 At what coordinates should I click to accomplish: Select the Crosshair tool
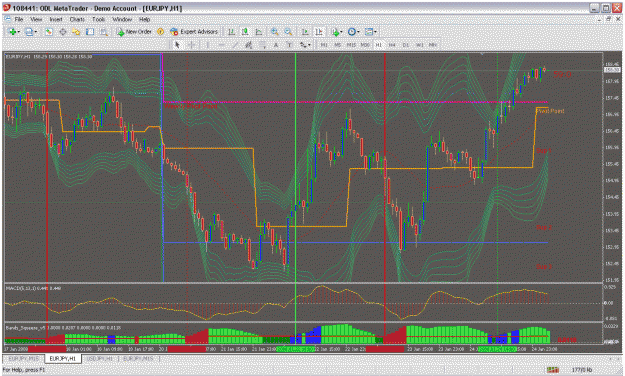tap(192, 45)
